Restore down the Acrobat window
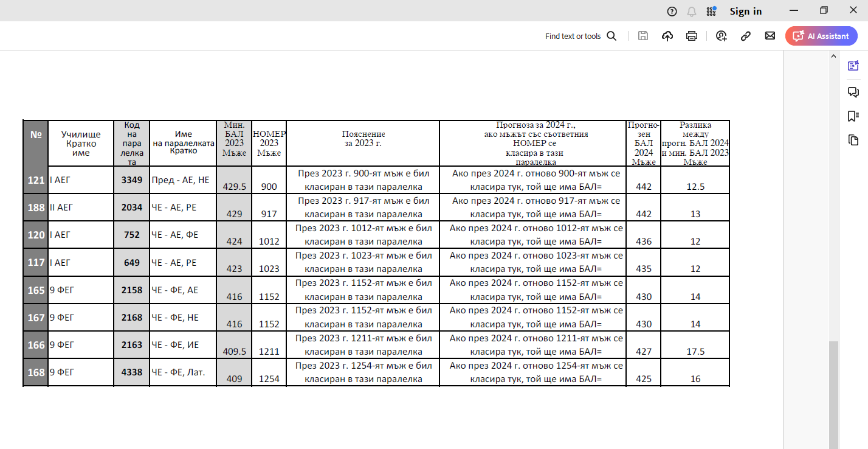 (x=824, y=11)
